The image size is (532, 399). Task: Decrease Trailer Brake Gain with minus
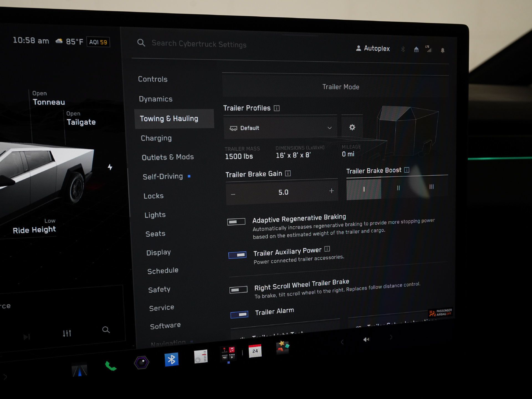(233, 195)
